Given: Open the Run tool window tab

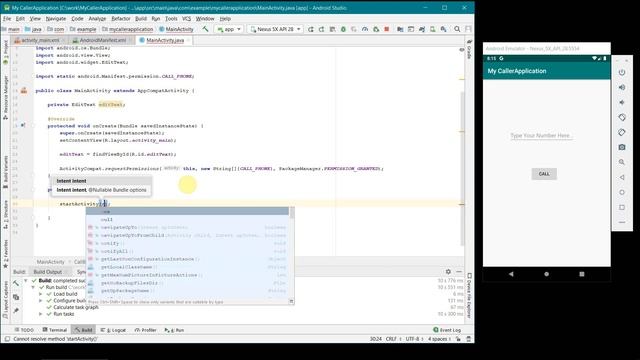Looking at the screenshot, I should [174, 330].
